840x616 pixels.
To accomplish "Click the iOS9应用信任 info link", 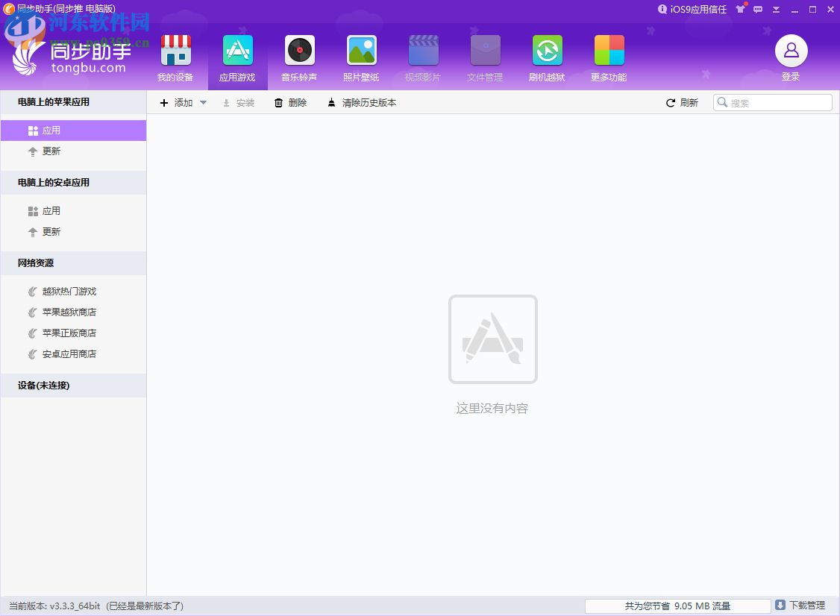I will [693, 9].
